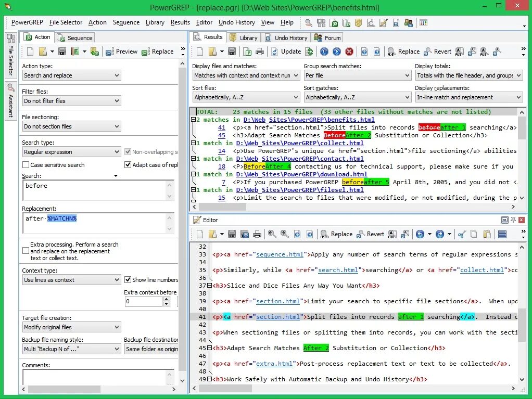Toggle Non-overlapping search checkbox
532x399 pixels.
[x=128, y=152]
